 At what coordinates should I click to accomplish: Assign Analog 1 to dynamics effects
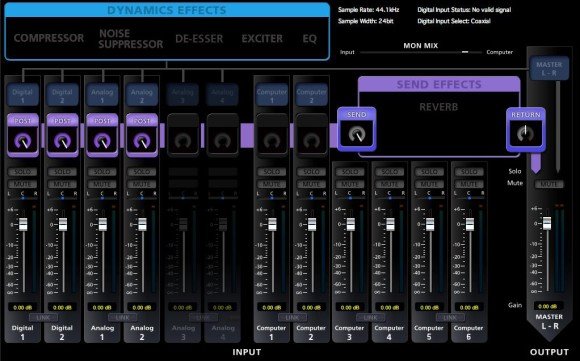click(102, 95)
